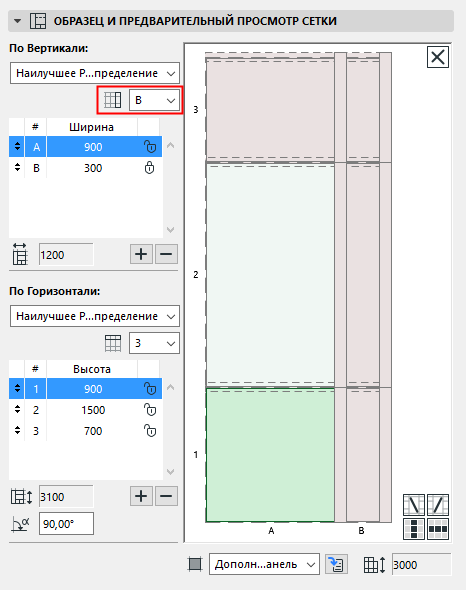Click panel type square icon
Viewport: 466px width, 590px height.
(x=195, y=564)
